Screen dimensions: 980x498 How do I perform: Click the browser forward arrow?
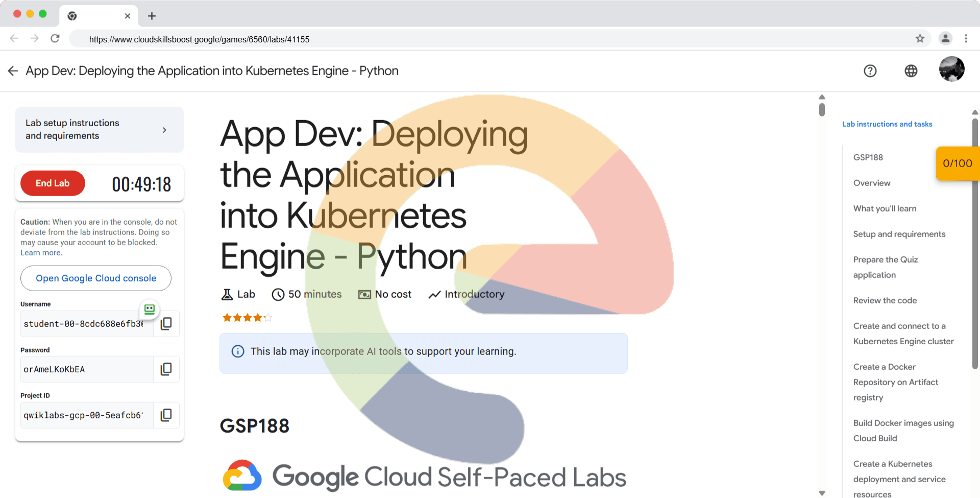(x=34, y=38)
